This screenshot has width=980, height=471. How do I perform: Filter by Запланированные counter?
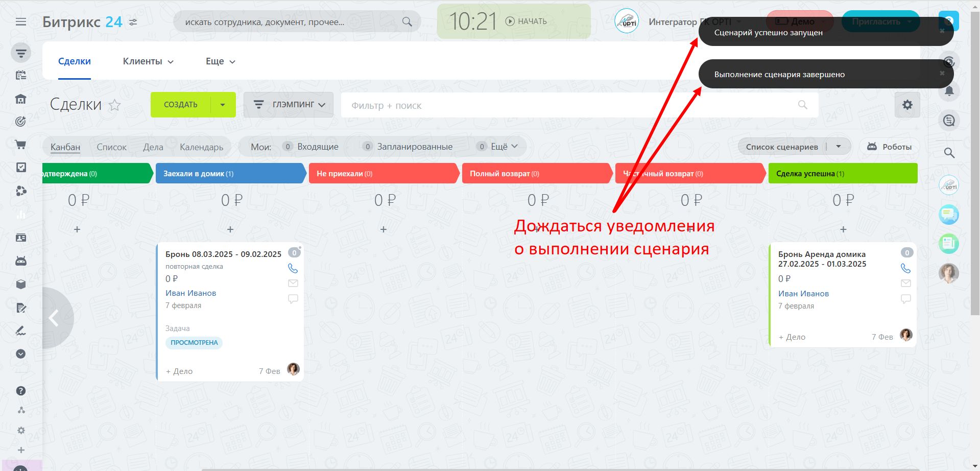point(408,147)
